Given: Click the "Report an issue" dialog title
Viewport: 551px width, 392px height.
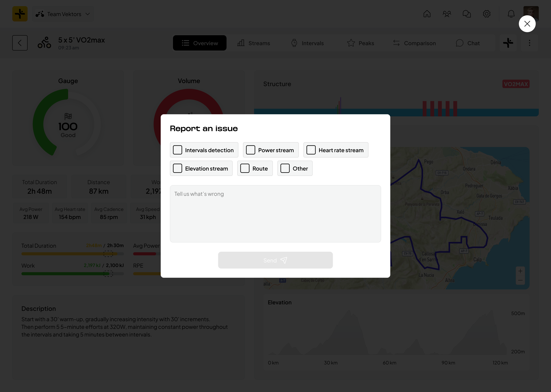Looking at the screenshot, I should click(204, 129).
